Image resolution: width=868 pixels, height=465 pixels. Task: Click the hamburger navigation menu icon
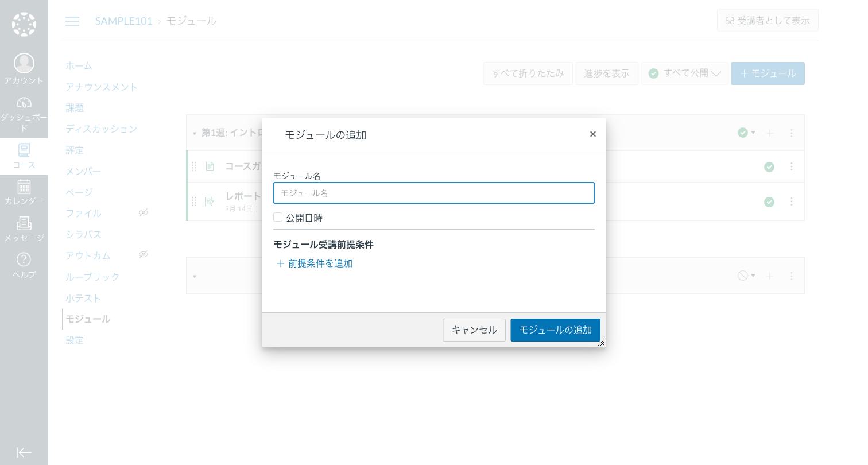(72, 21)
